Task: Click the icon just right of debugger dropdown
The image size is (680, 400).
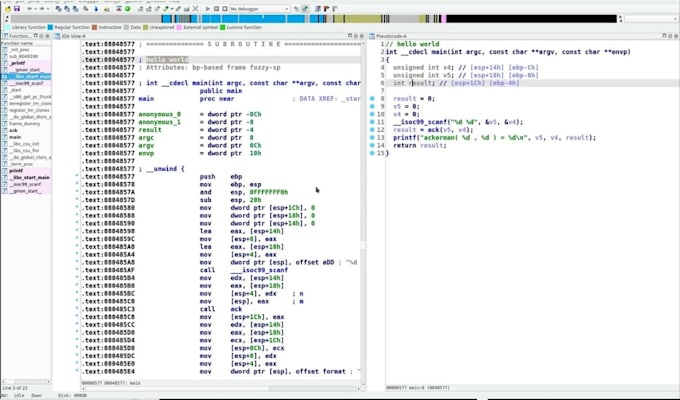Action: [296, 9]
